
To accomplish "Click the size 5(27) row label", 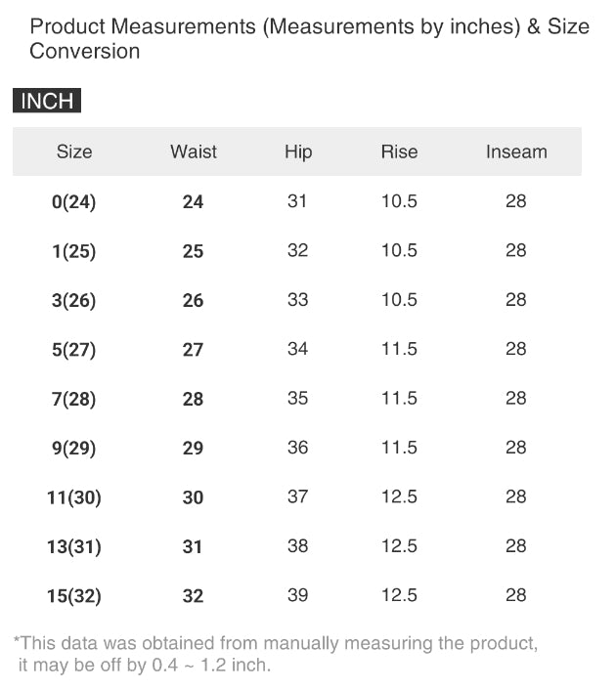I will 74,350.
